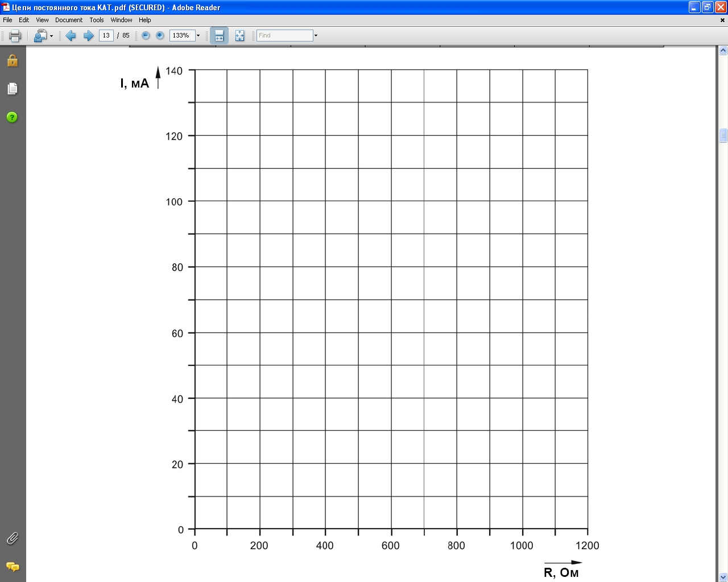
Task: Click the 140 value on vertical axis
Action: point(174,71)
